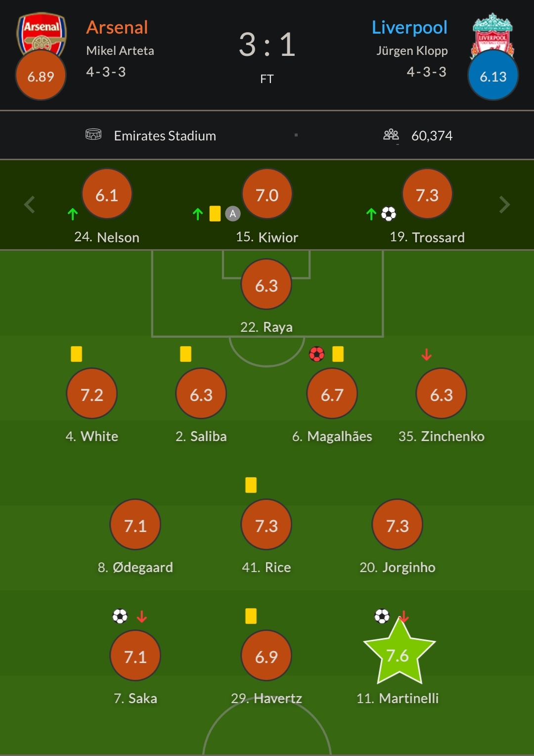Tap Zinchenko's red substitution arrow
The height and width of the screenshot is (756, 534).
(427, 354)
